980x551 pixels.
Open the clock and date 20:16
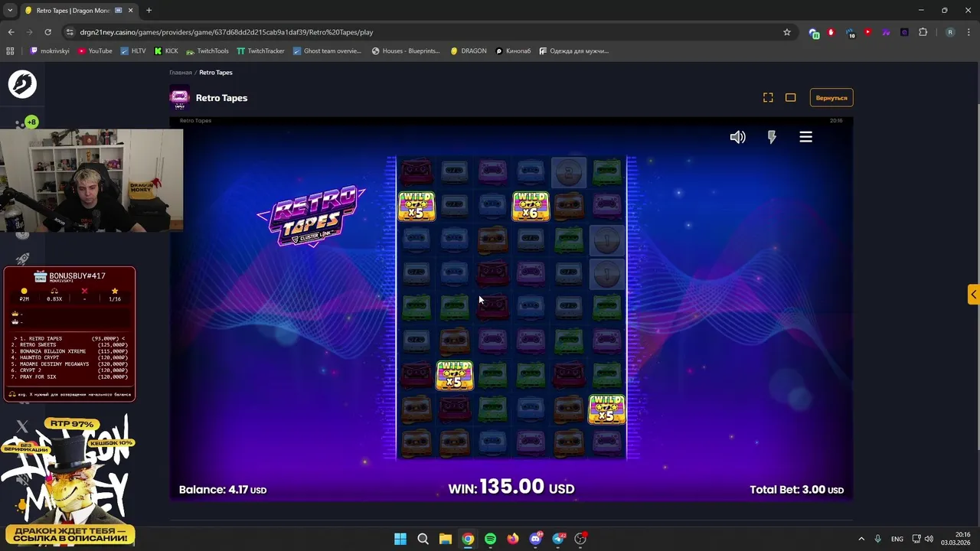(955, 539)
